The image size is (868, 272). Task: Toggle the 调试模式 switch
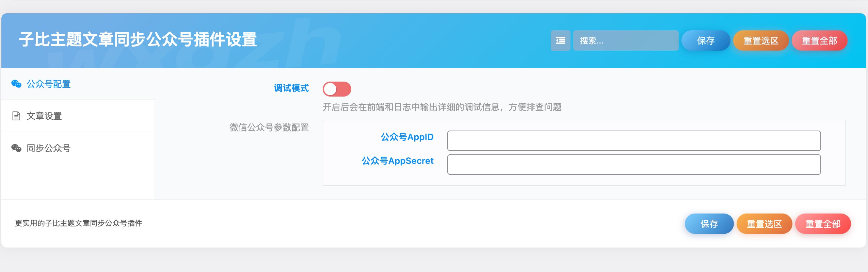337,89
